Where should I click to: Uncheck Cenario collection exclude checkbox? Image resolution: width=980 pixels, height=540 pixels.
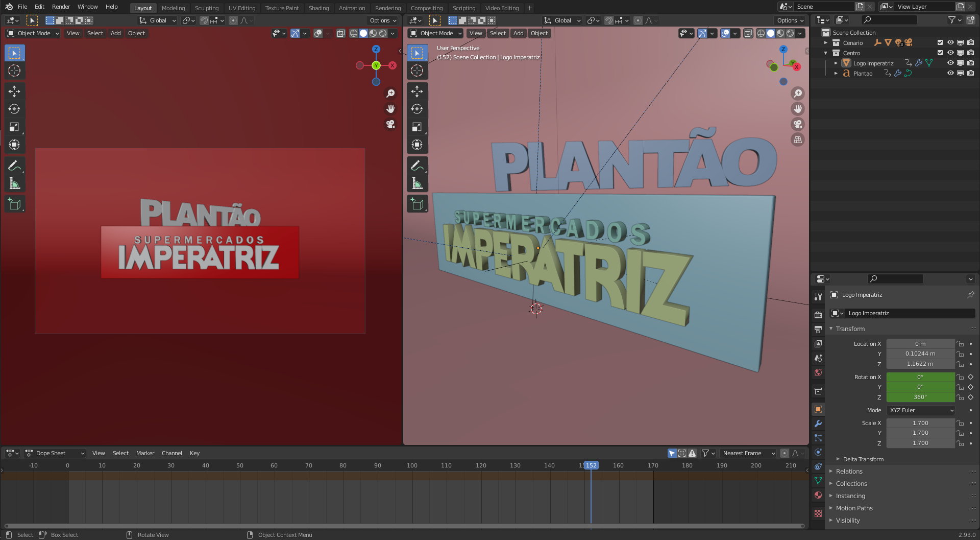[x=940, y=43]
